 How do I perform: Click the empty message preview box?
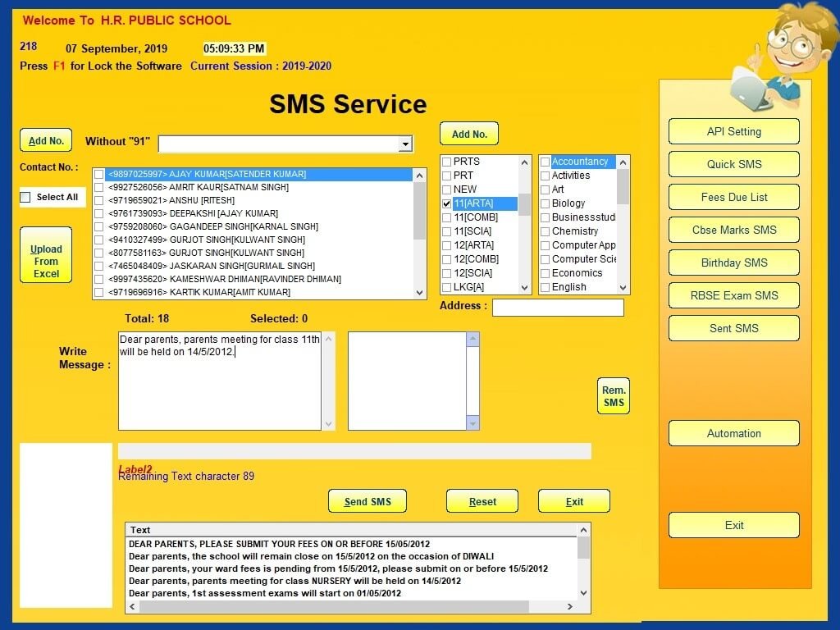click(x=407, y=381)
